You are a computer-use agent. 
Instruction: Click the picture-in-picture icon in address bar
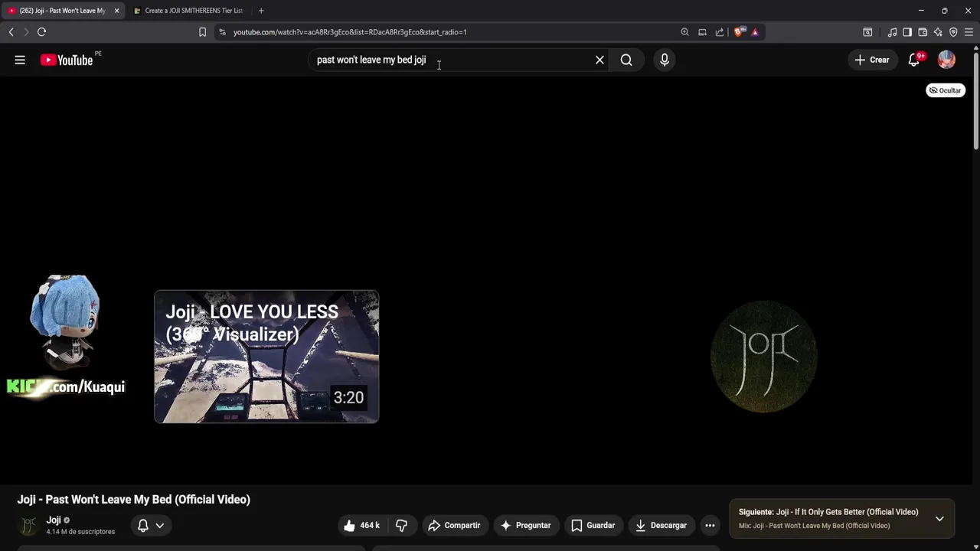702,32
